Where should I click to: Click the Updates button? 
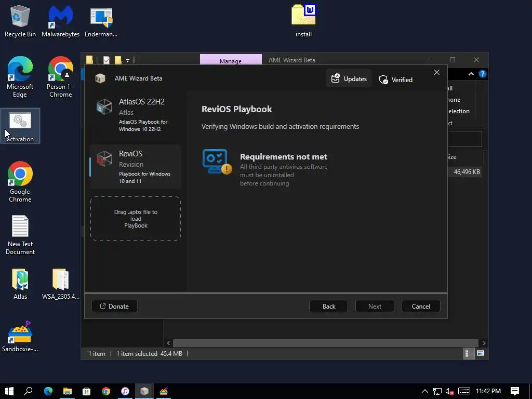pos(349,79)
